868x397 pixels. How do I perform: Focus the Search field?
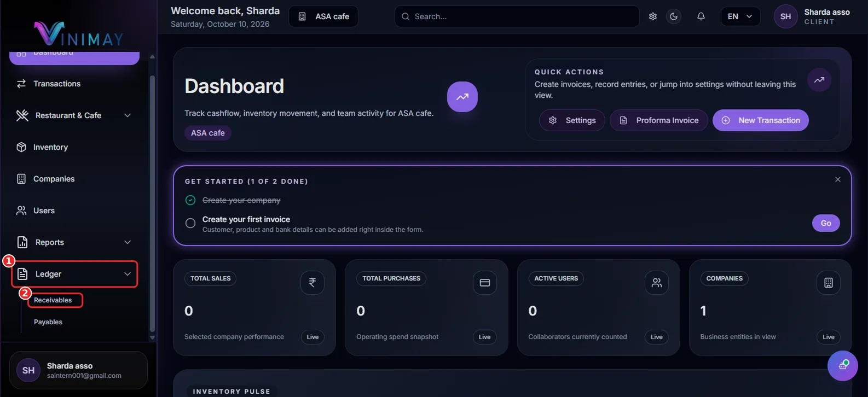[517, 16]
